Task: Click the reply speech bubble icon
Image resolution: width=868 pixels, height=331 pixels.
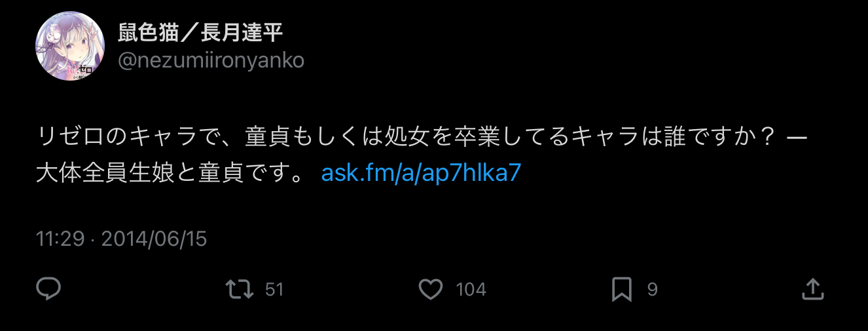Action: click(x=48, y=289)
